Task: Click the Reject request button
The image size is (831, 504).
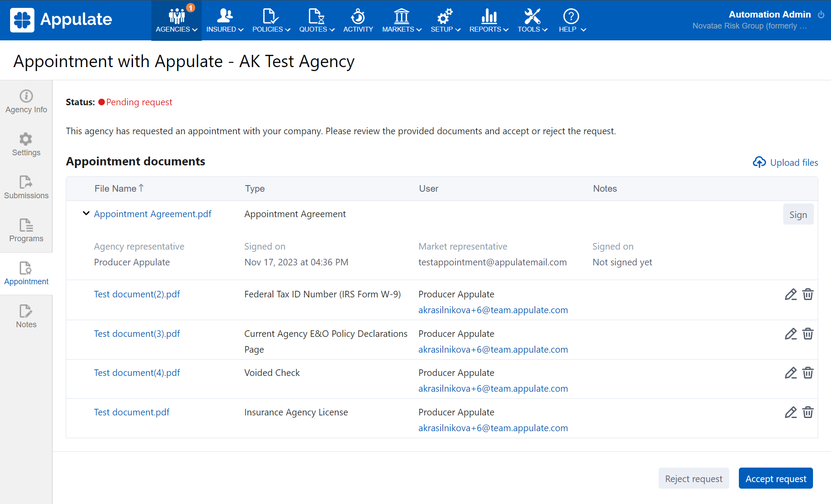Action: pos(693,479)
